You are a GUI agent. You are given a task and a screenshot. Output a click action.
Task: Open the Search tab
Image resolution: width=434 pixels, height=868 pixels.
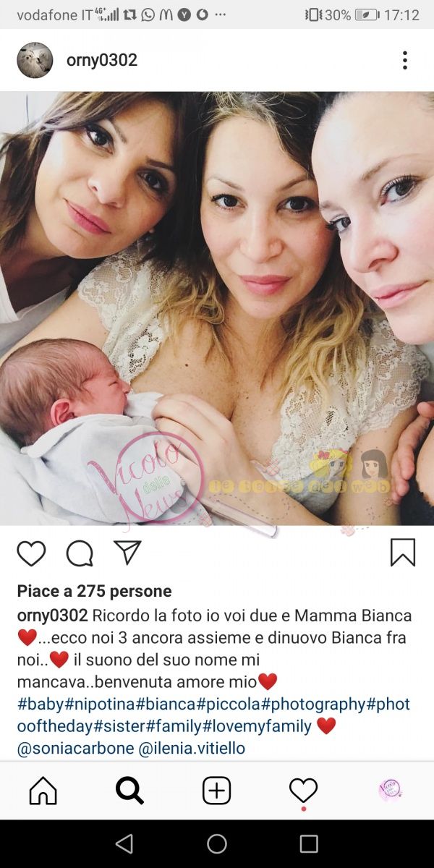coord(130,791)
